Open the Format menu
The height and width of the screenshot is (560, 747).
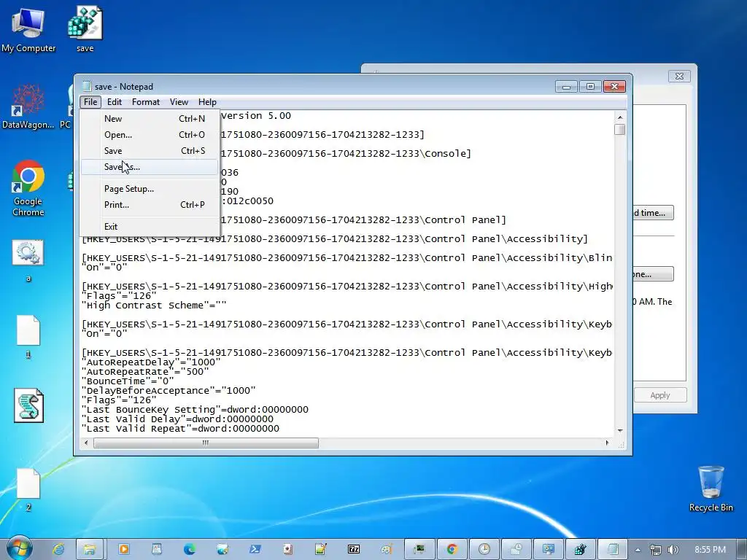click(146, 102)
